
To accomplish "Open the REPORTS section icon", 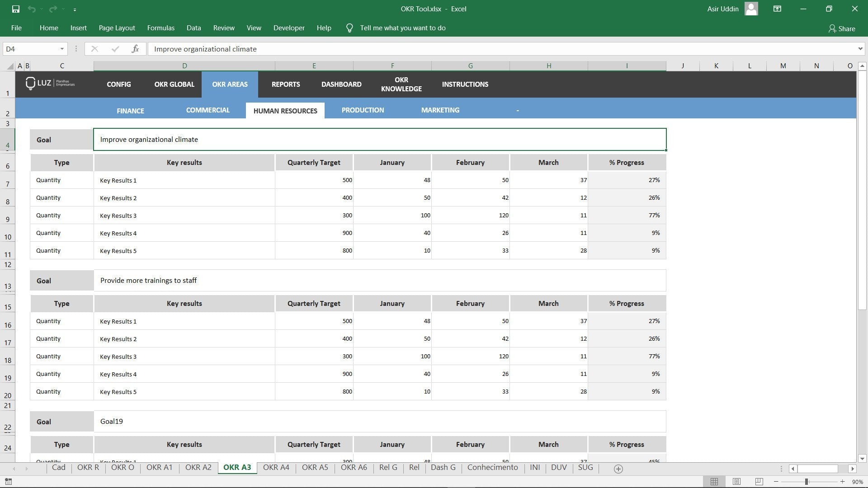I will (x=286, y=84).
